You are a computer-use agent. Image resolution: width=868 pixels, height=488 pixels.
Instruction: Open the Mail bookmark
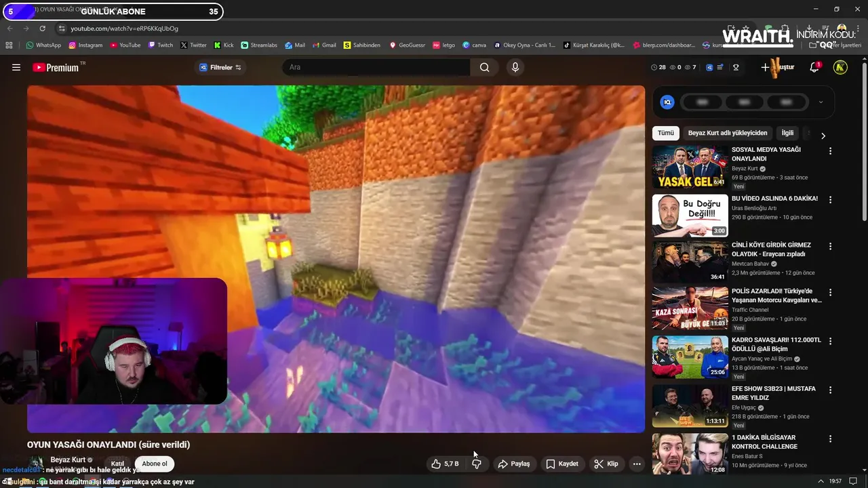pos(295,45)
